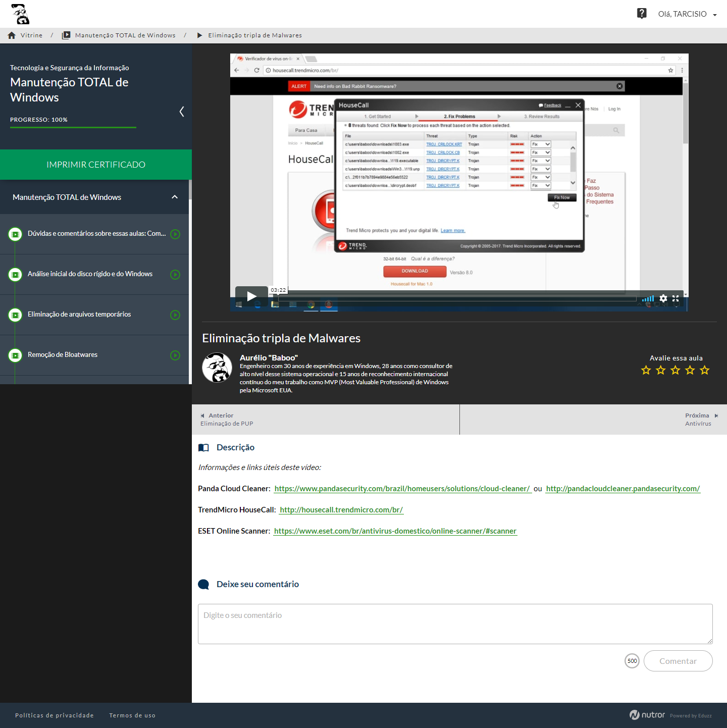Enter video fullscreen mode
Image resolution: width=727 pixels, height=728 pixels.
coord(676,298)
